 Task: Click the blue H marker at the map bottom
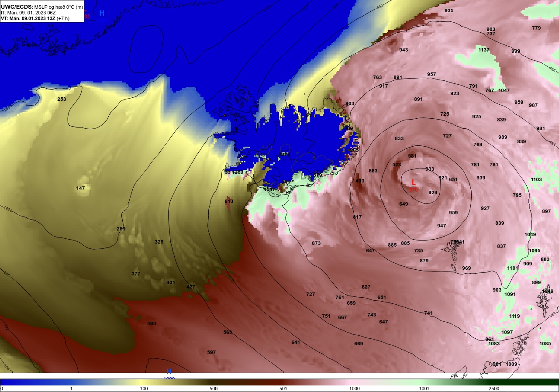[x=169, y=371]
